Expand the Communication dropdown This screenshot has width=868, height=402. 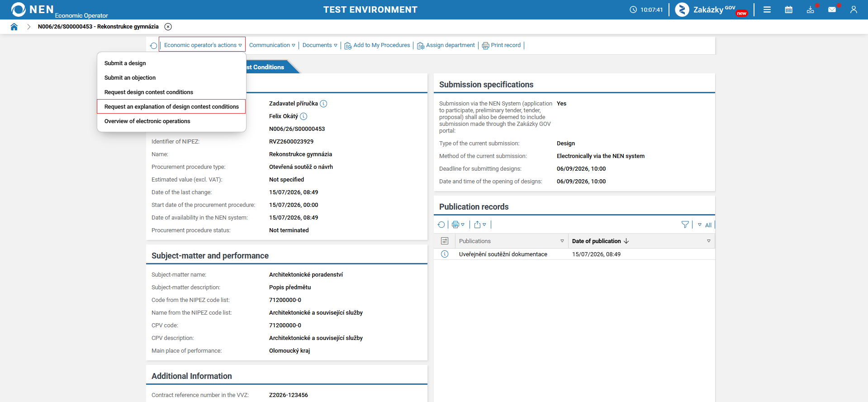pos(272,45)
